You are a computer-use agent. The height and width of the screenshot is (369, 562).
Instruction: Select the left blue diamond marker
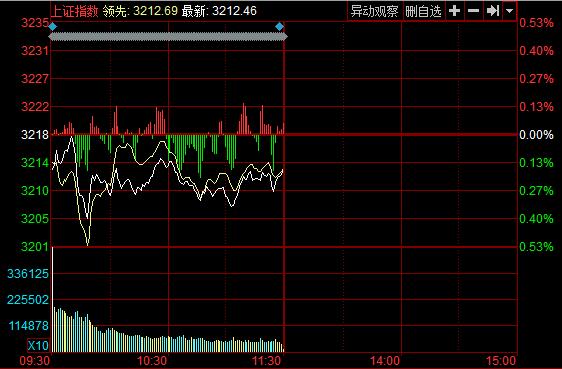point(53,27)
